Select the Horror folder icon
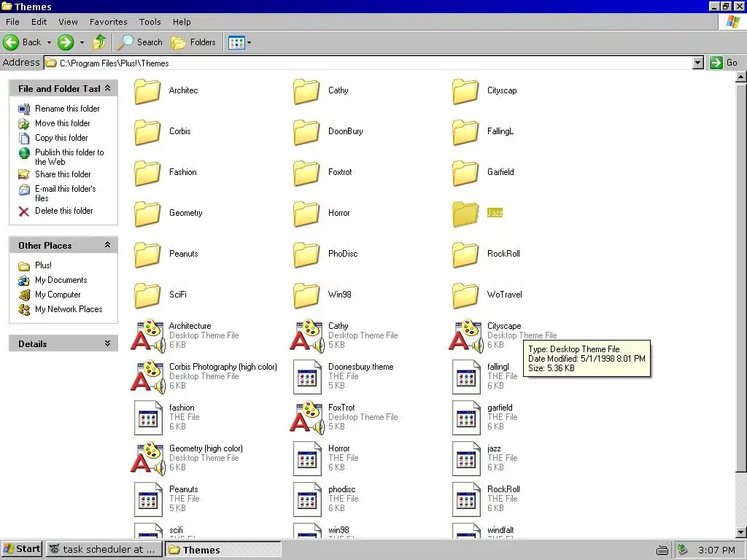The width and height of the screenshot is (747, 560). (306, 214)
